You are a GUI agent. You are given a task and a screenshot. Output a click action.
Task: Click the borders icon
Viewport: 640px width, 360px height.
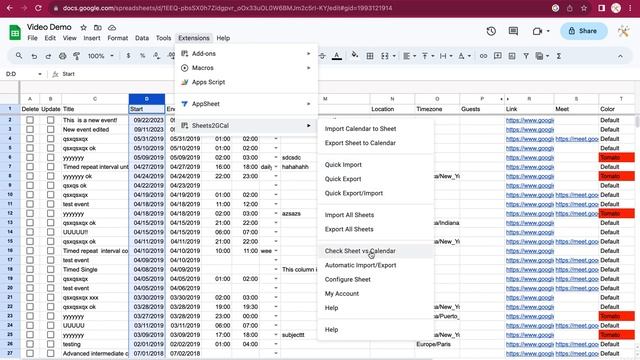click(370, 56)
